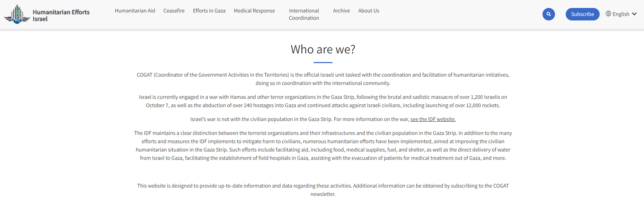
Task: Click the paragraph mentioning the COGAT newsletter
Action: click(x=323, y=190)
